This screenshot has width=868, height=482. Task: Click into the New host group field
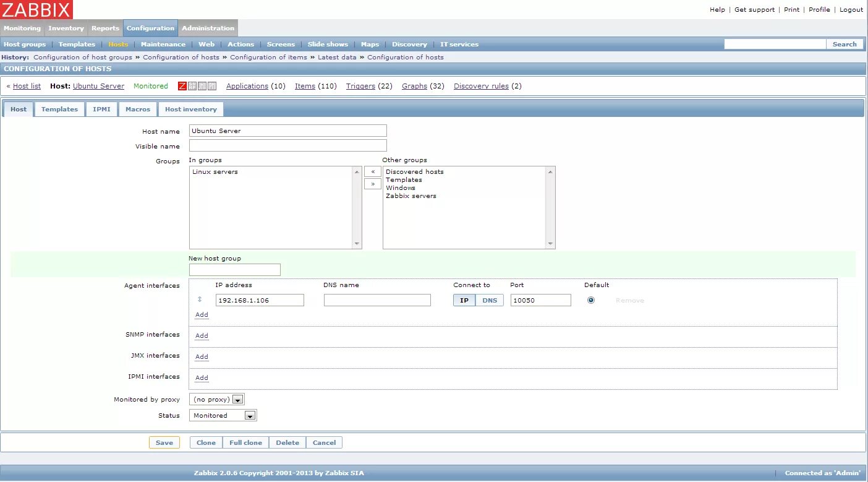[235, 270]
